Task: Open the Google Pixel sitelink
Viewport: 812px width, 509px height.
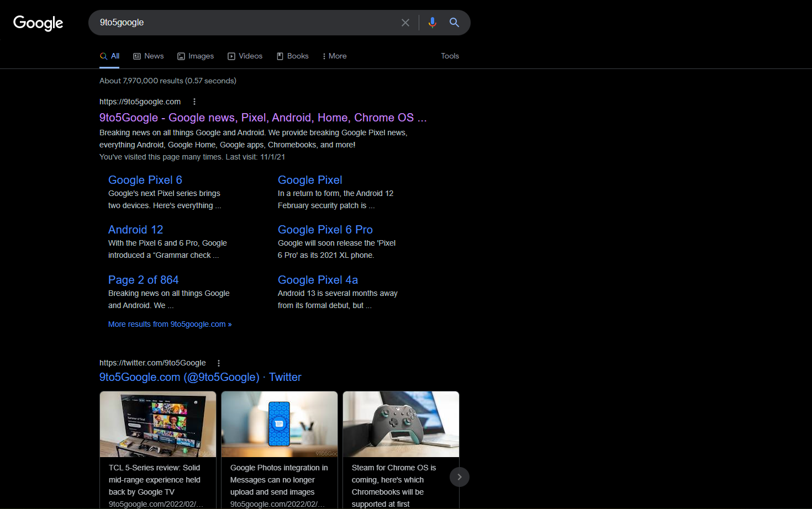Action: (310, 180)
